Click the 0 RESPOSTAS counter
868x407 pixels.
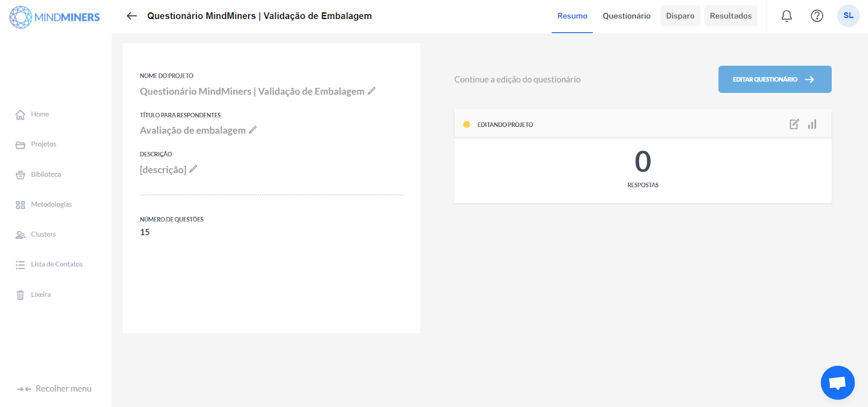pos(643,168)
